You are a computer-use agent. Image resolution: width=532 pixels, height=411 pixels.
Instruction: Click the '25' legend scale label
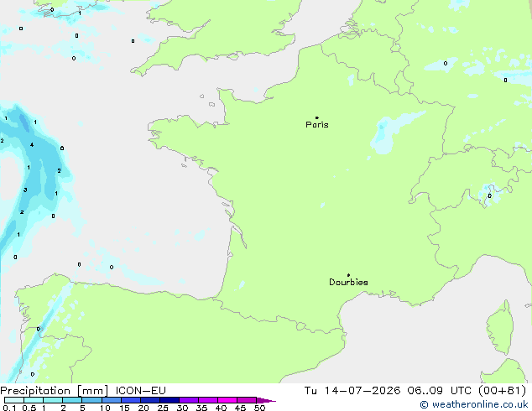163,408
